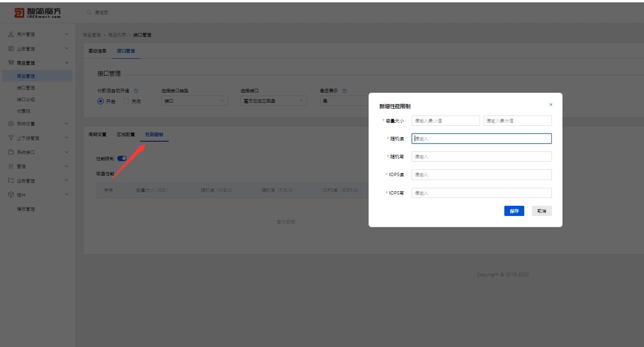Collapse the 商品管理 menu chevron
The width and height of the screenshot is (644, 347).
point(66,63)
